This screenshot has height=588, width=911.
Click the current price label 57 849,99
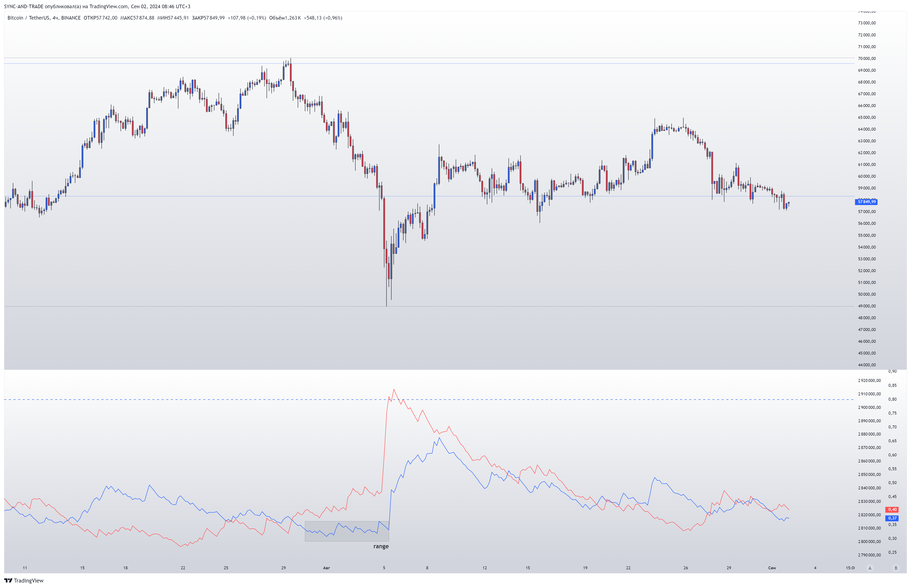(866, 202)
